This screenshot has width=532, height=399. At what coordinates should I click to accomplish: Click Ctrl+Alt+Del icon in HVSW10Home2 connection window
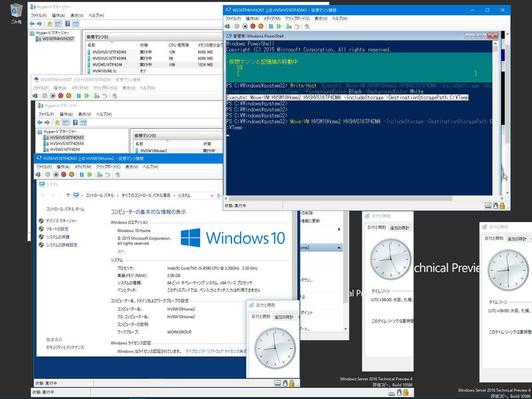(x=38, y=175)
